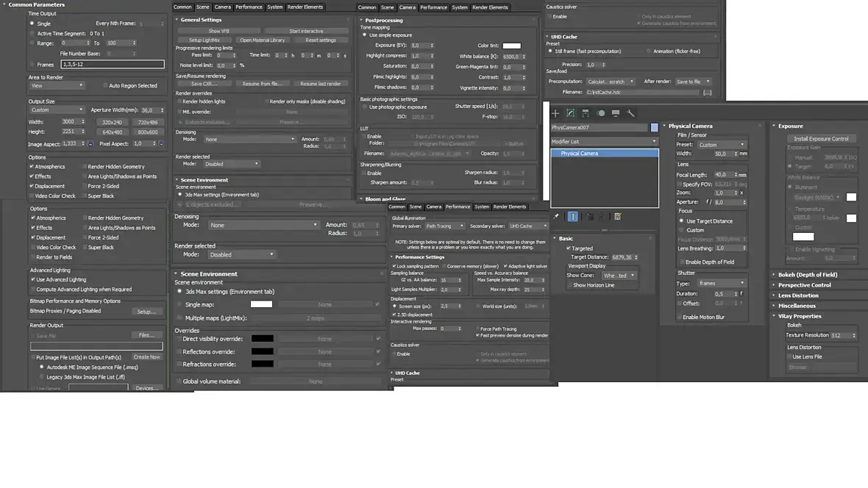Expand the Lens Distortion rollout
This screenshot has width=868, height=488.
(797, 295)
